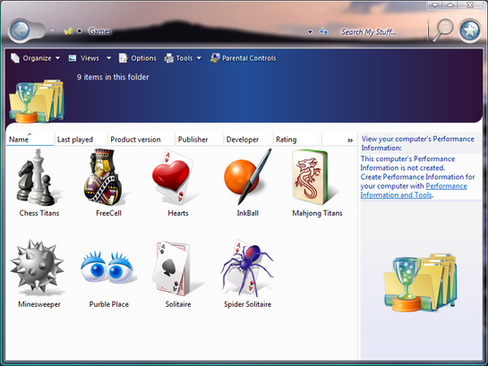Select the FreeCell king card icon

[x=103, y=177]
